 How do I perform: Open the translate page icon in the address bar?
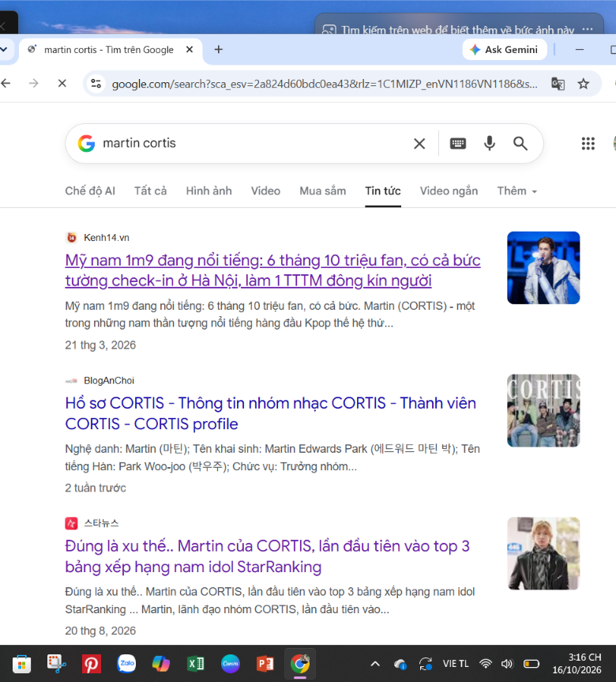click(558, 84)
